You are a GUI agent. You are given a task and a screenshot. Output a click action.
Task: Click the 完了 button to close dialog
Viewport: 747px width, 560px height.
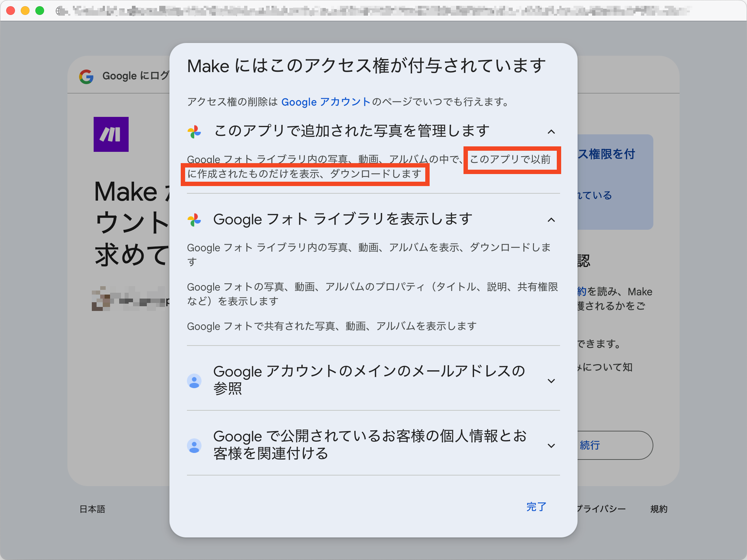click(536, 506)
